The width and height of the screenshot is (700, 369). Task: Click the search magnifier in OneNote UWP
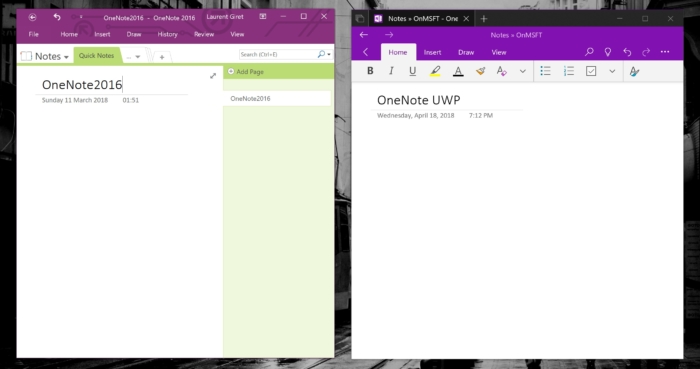[589, 52]
